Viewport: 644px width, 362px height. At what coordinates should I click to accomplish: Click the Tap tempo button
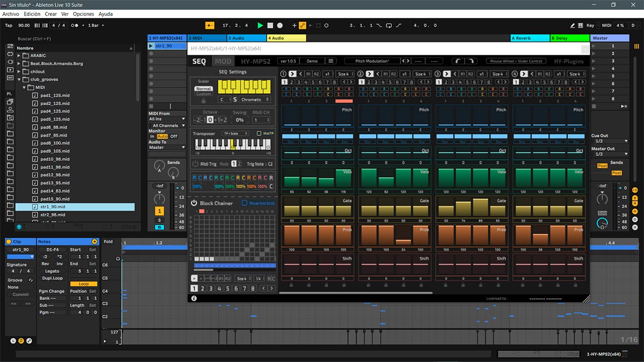point(9,25)
